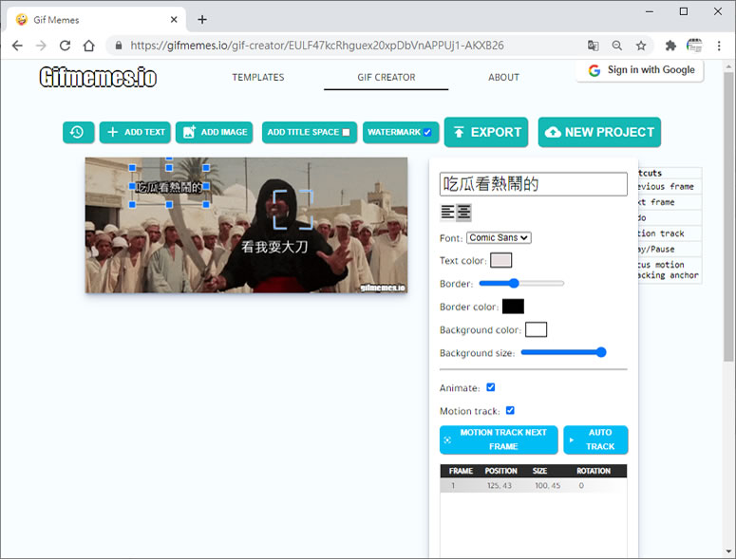Switch to the GIF CREATOR tab
Image resolution: width=736 pixels, height=560 pixels.
click(x=386, y=78)
